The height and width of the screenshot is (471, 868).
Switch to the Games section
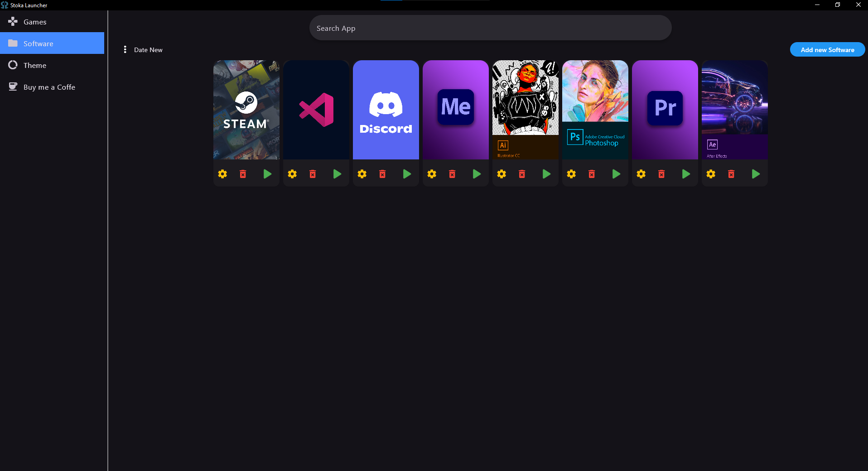(34, 21)
